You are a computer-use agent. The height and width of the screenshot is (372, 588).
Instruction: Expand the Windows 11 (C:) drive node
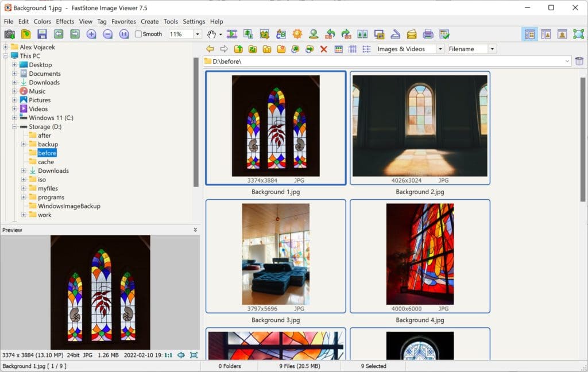14,118
